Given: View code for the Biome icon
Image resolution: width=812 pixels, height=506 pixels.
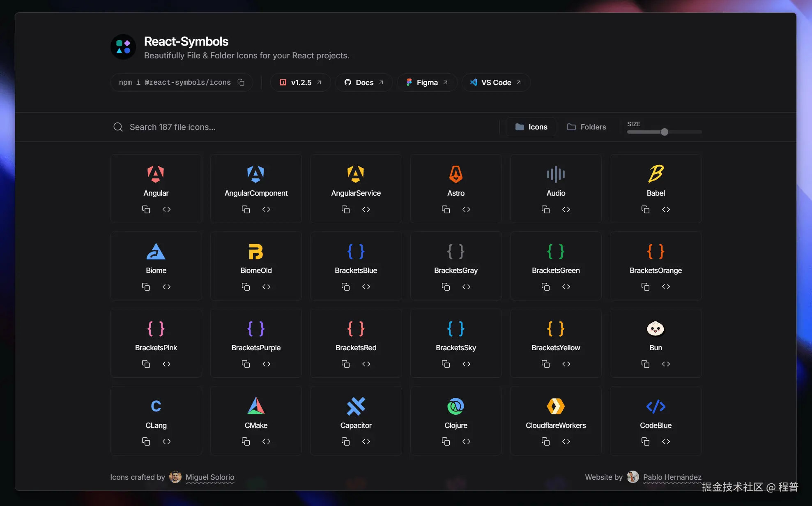Looking at the screenshot, I should (166, 287).
